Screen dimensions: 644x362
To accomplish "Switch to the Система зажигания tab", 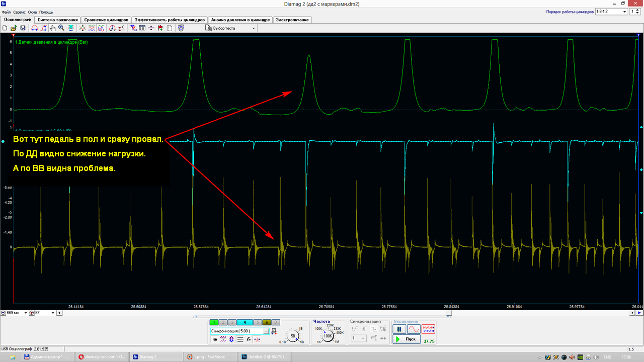I will [58, 20].
